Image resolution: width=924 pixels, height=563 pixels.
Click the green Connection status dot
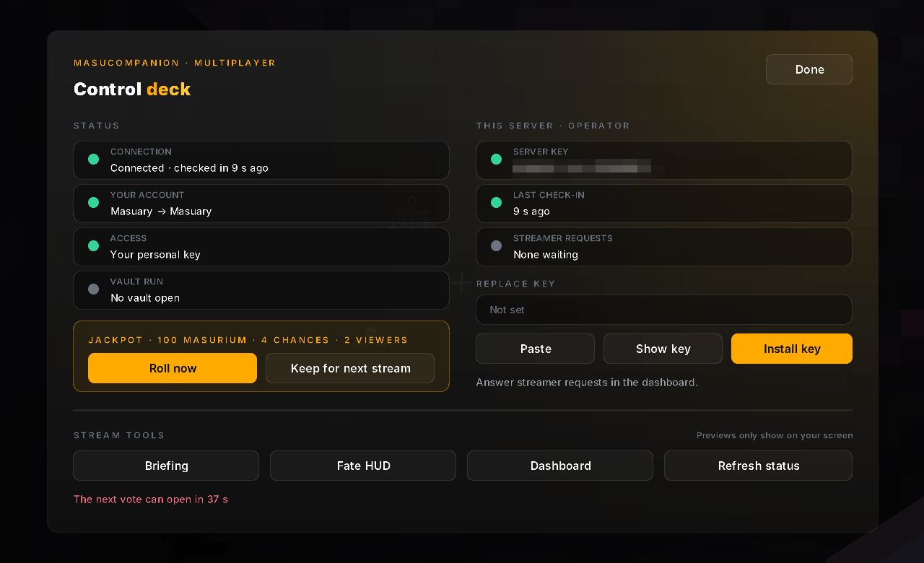click(93, 160)
